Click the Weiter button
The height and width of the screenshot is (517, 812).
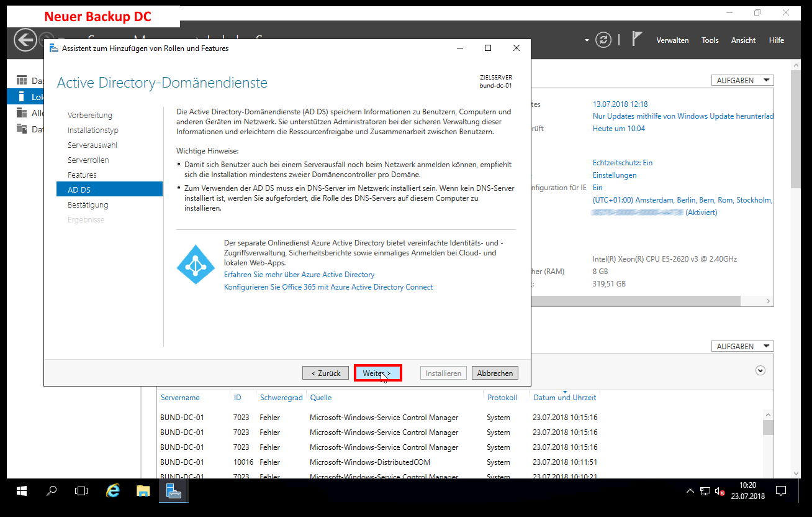(377, 373)
